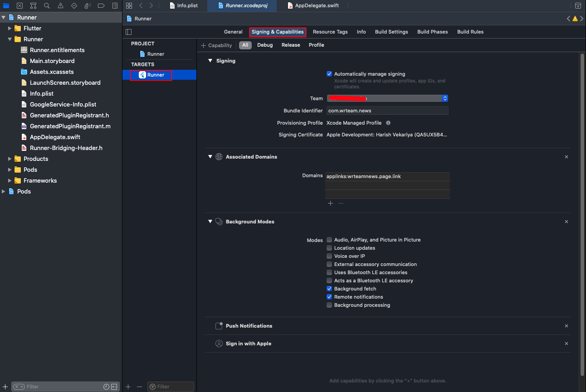Collapse the Signing section
This screenshot has width=586, height=392.
(x=210, y=61)
